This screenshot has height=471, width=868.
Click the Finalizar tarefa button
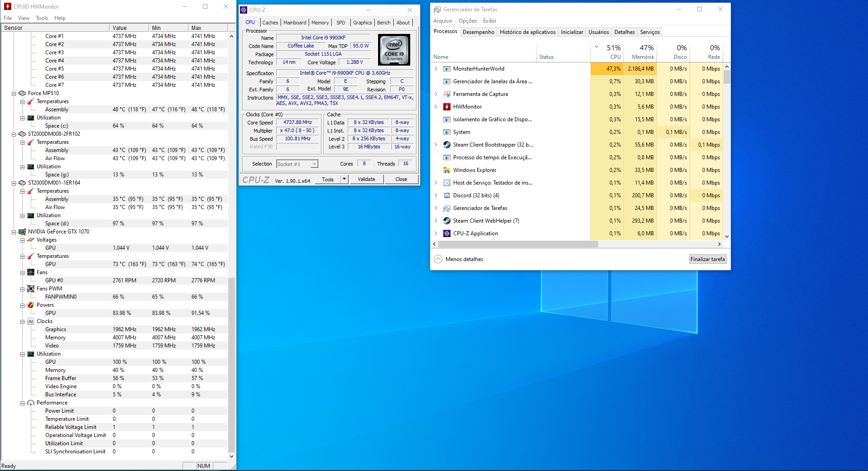707,259
